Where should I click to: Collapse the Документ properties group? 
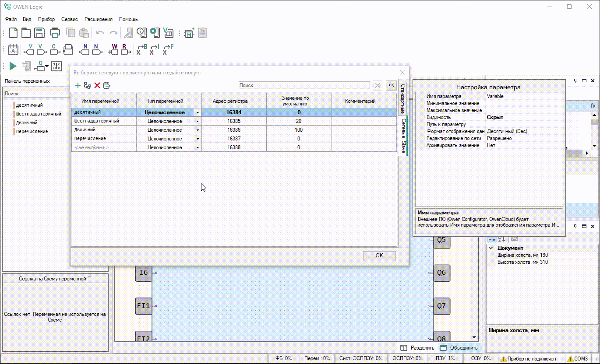pyautogui.click(x=491, y=248)
